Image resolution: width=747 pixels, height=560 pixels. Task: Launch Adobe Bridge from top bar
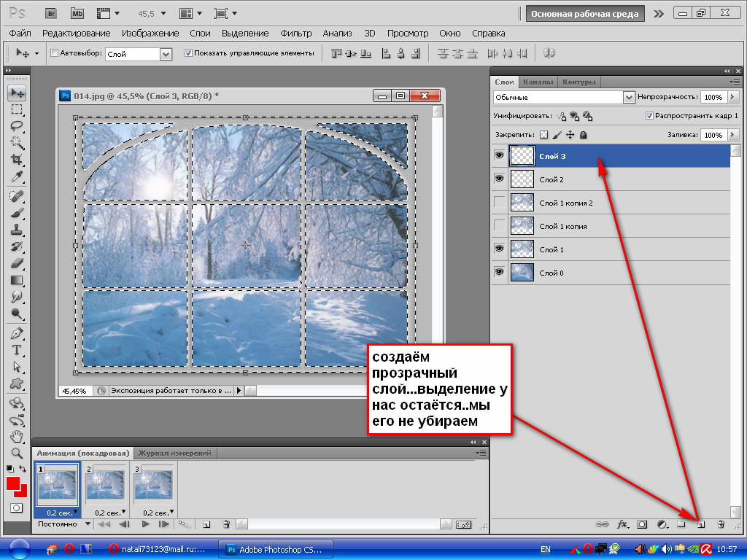tap(51, 13)
